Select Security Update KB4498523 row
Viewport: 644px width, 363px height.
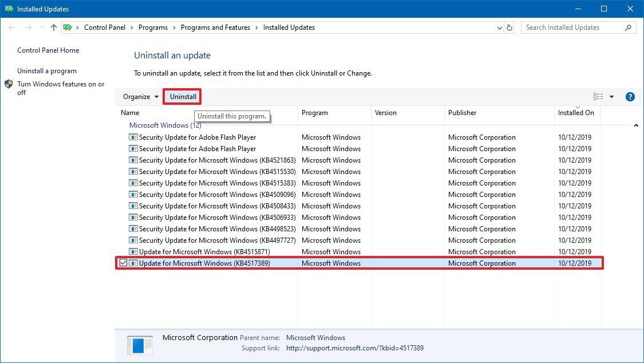(360, 229)
